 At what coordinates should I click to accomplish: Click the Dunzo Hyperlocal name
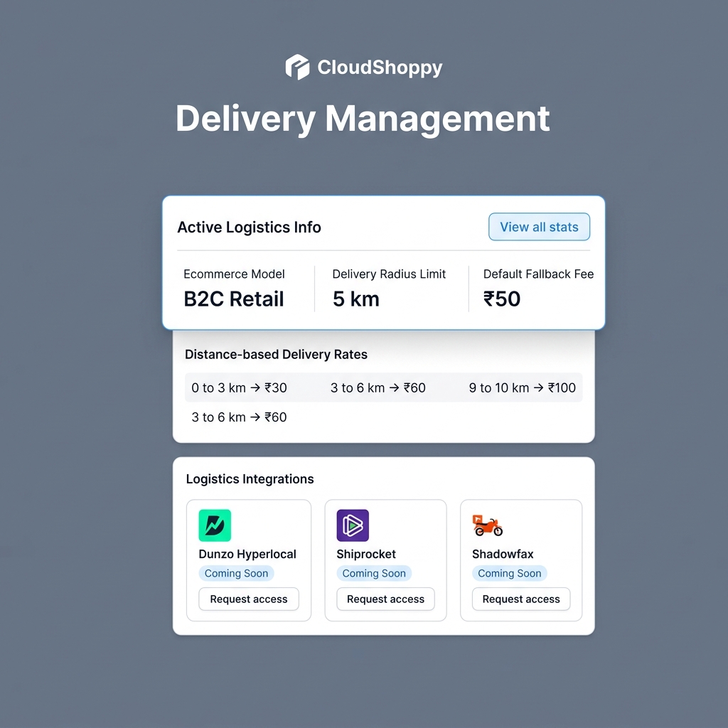click(x=247, y=554)
